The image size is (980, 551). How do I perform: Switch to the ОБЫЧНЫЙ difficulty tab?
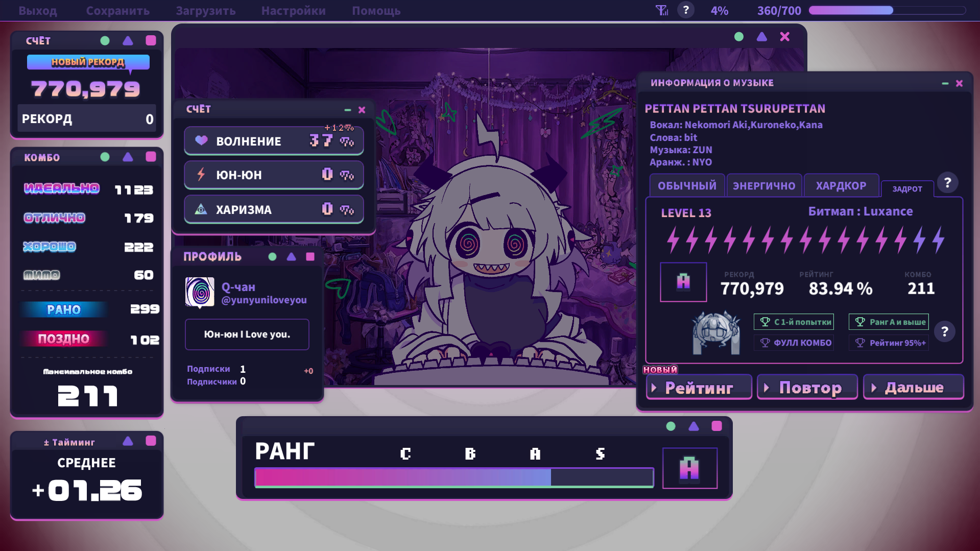(x=687, y=185)
